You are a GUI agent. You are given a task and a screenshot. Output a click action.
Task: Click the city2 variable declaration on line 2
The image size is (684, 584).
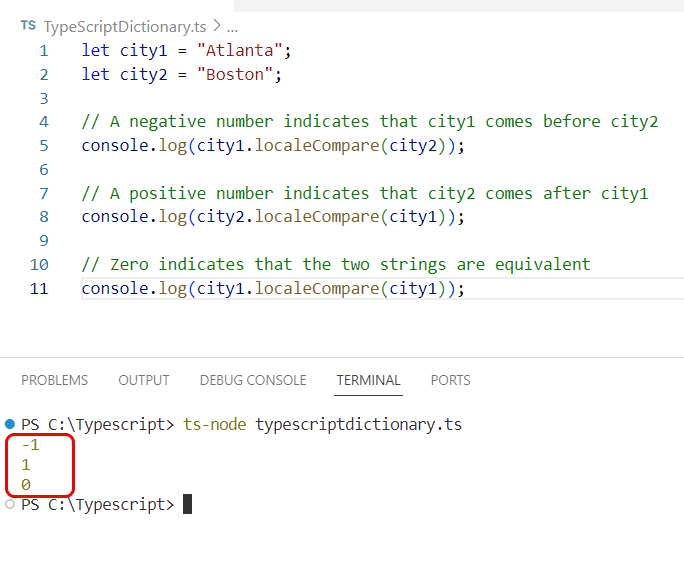(x=144, y=75)
